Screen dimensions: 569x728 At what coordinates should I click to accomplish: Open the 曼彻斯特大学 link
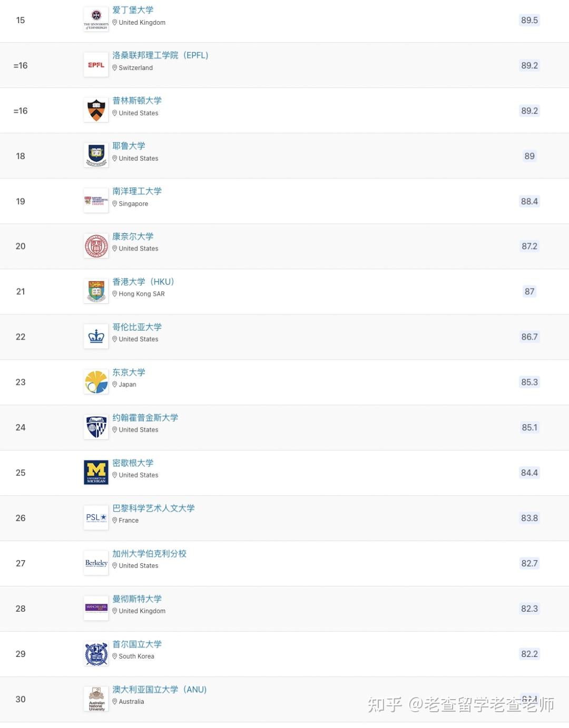tap(137, 599)
